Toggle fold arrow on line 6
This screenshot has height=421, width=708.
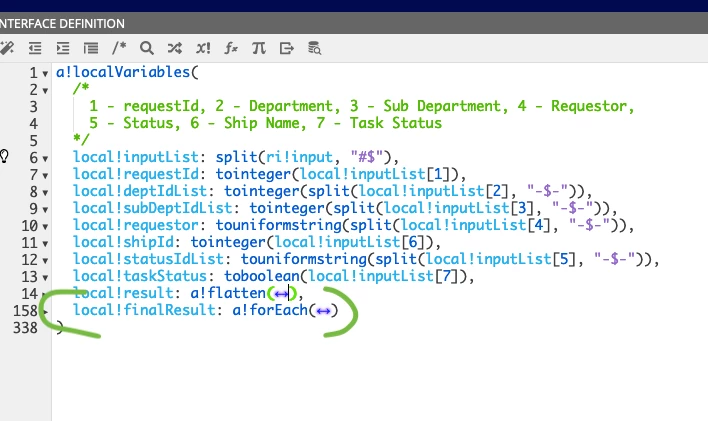point(45,159)
